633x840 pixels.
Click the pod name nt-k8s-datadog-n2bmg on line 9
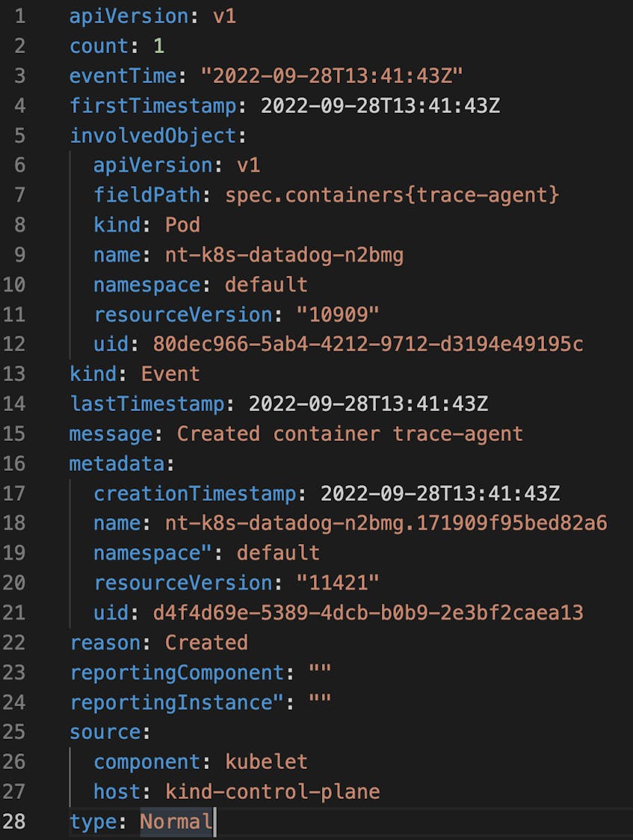(x=284, y=255)
